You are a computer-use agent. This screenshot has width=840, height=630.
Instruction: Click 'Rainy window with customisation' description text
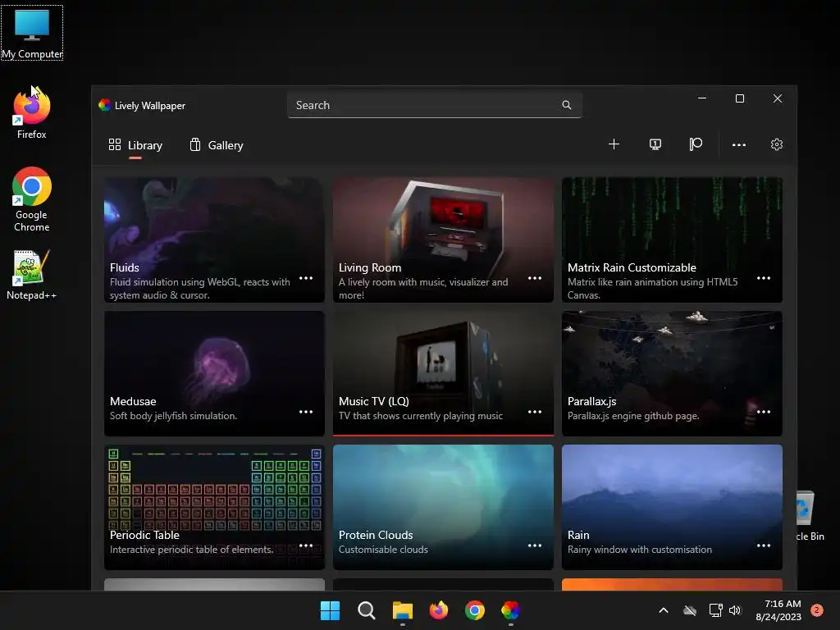[640, 549]
